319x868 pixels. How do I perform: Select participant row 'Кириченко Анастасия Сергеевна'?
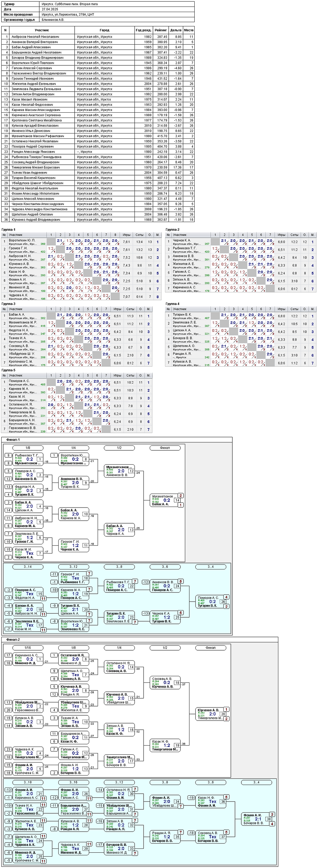pos(98,115)
